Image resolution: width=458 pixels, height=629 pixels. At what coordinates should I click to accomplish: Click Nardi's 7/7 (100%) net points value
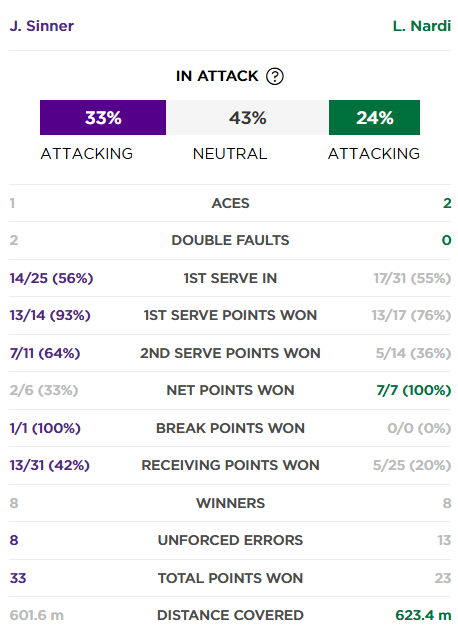(x=413, y=390)
